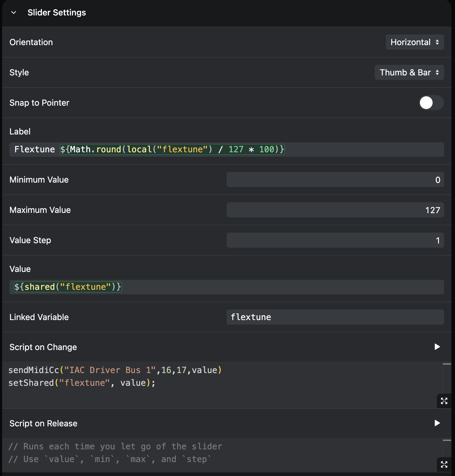
Task: Run the Script on Change play icon
Action: pos(437,347)
